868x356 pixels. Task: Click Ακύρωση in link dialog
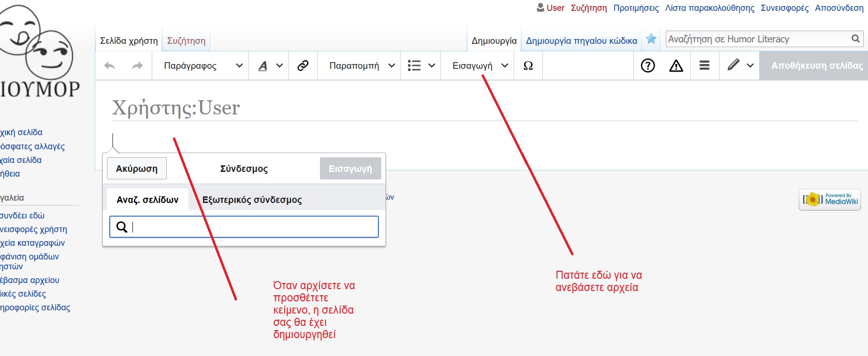[137, 169]
